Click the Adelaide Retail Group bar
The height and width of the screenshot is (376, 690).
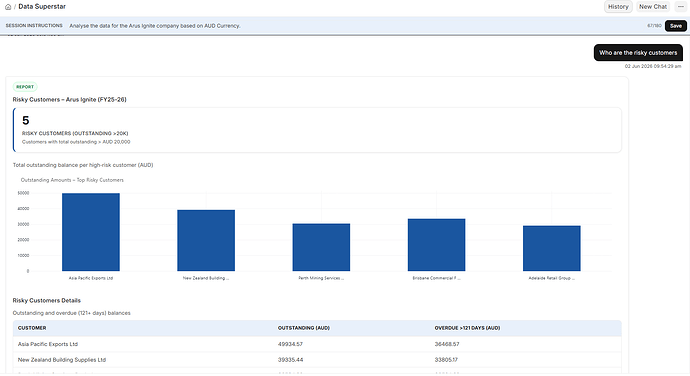click(552, 248)
